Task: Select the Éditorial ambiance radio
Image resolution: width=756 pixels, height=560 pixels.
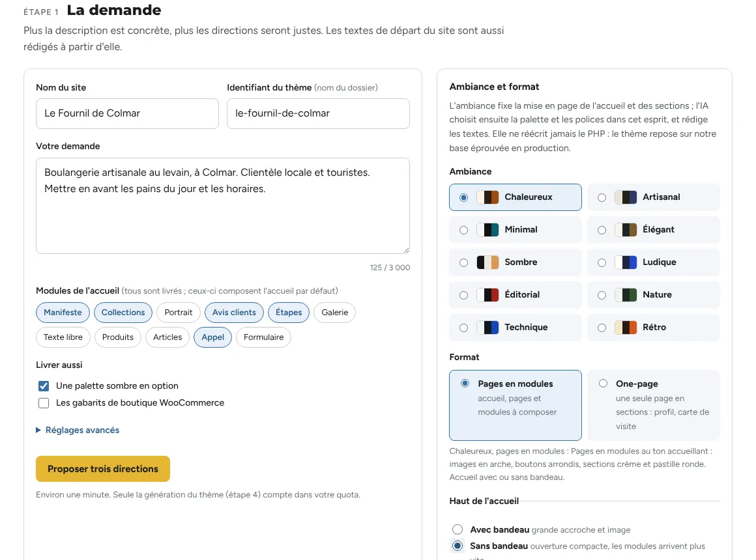Action: [x=464, y=296]
